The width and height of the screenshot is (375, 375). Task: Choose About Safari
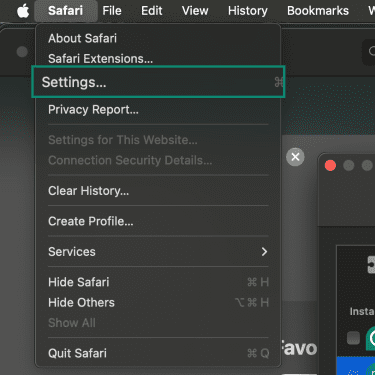tap(158, 38)
